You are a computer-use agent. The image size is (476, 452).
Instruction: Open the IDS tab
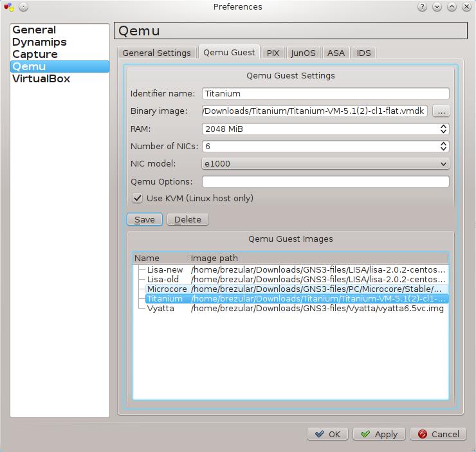[x=363, y=53]
